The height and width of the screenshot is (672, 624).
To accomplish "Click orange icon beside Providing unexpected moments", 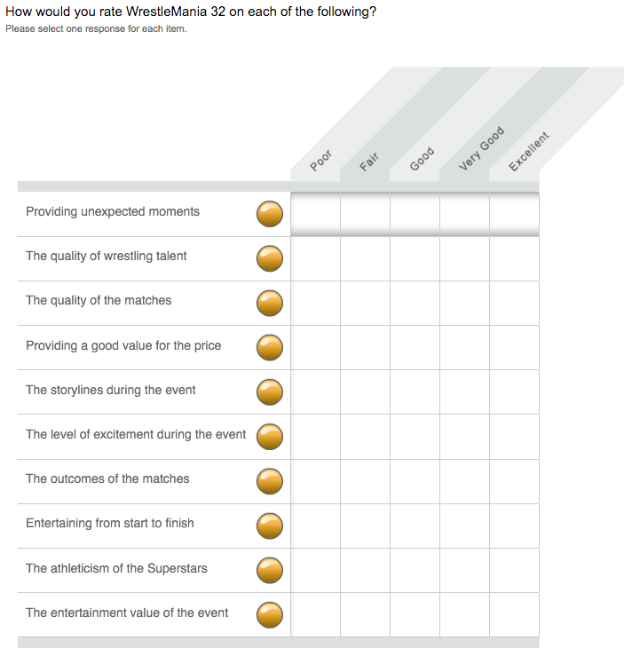I will click(x=270, y=214).
